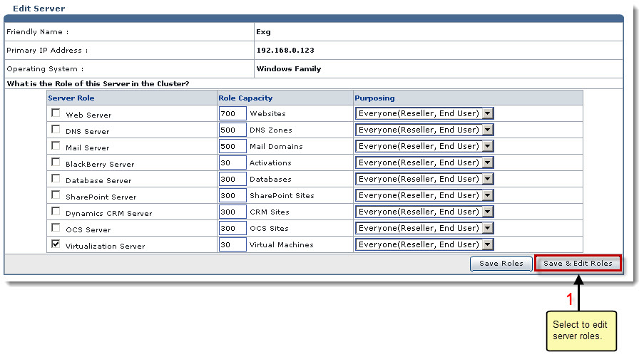644x357 pixels.
Task: Click the server role cluster question text
Action: point(98,83)
